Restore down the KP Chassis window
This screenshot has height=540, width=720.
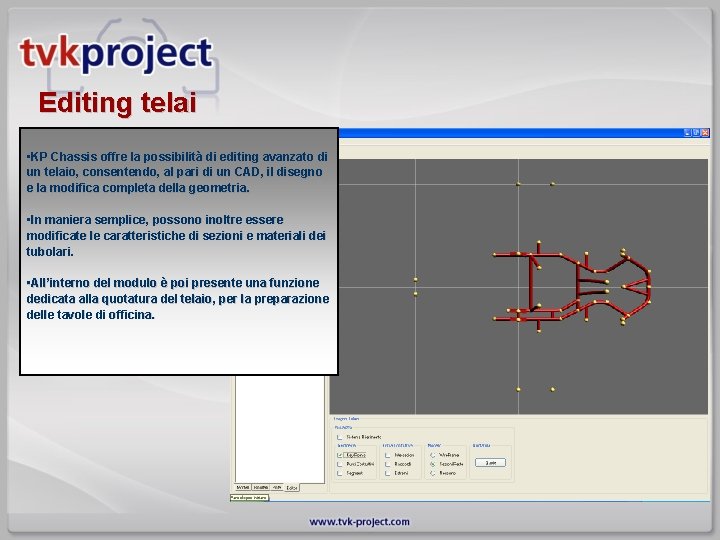(x=696, y=133)
